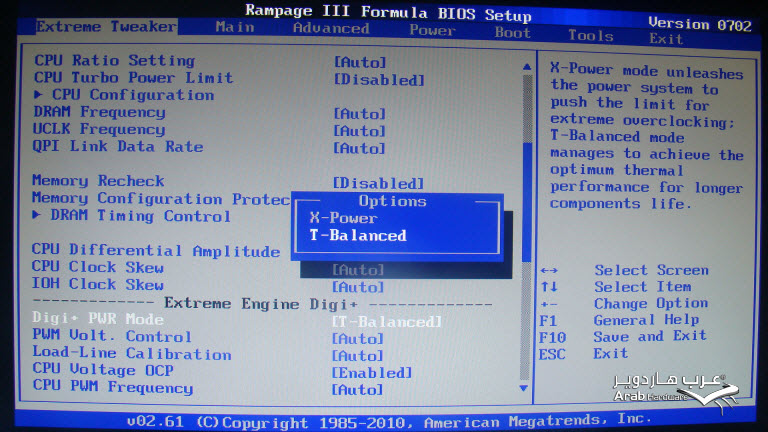Select the DRAM Frequency label
768x432 pixels.
tap(99, 112)
